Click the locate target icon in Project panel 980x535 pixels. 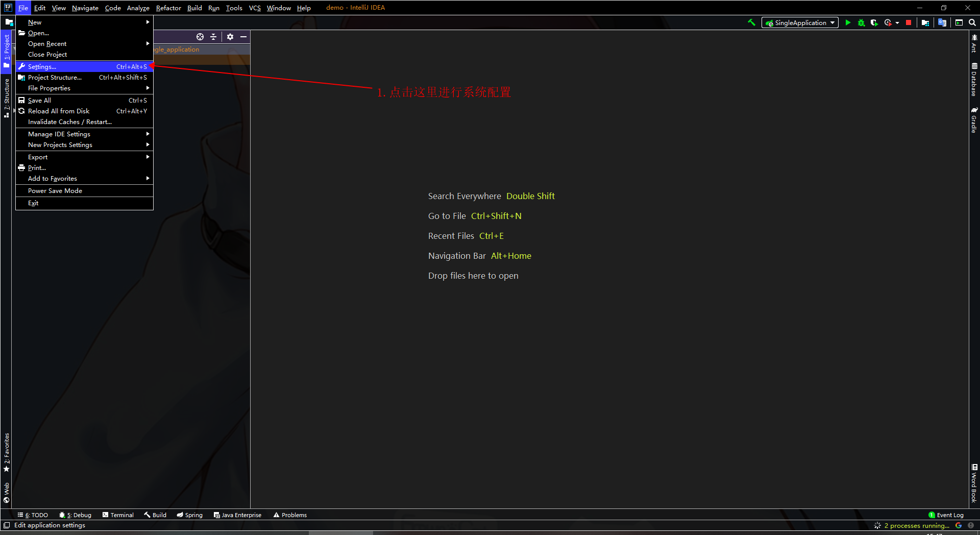pyautogui.click(x=200, y=37)
